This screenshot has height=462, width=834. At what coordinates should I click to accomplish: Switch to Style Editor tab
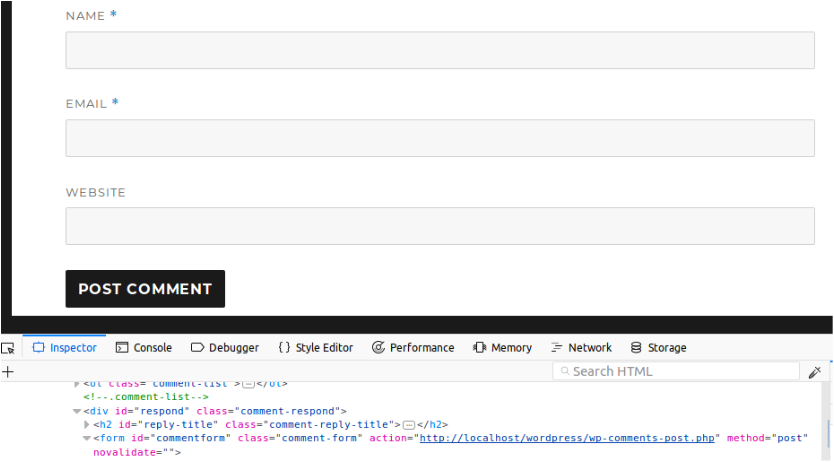pyautogui.click(x=315, y=348)
